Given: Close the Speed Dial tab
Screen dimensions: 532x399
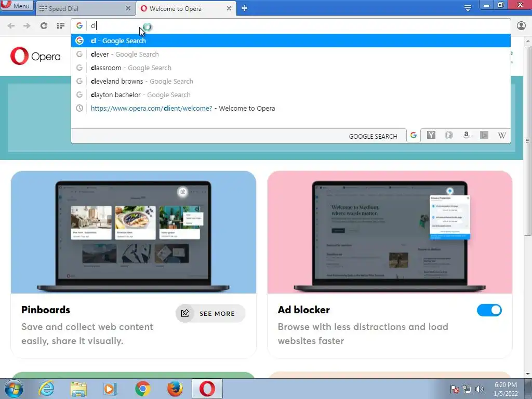Looking at the screenshot, I should coord(128,8).
